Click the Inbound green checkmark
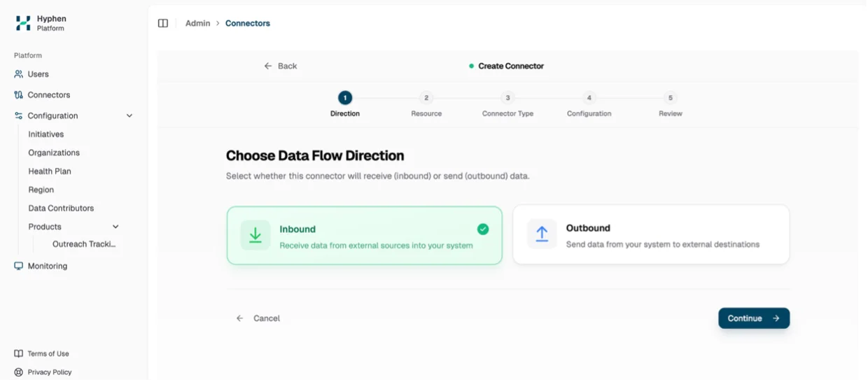Viewport: 868px width, 382px height. coord(483,229)
